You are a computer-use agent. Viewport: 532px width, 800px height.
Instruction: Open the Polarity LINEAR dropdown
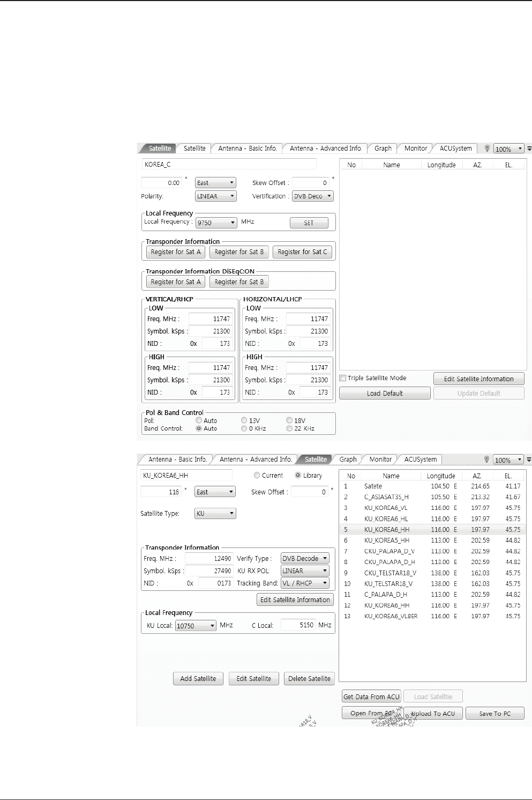click(215, 196)
